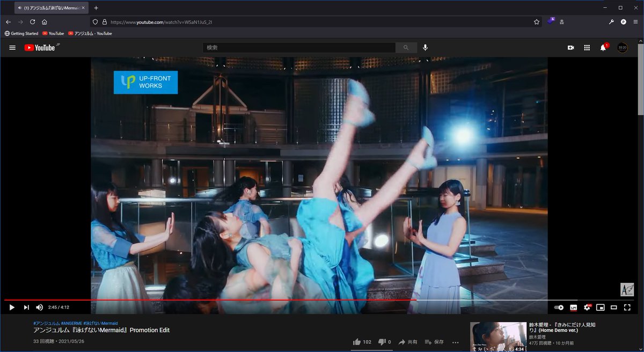Open the gray extension icon beside the purple one

click(x=562, y=22)
